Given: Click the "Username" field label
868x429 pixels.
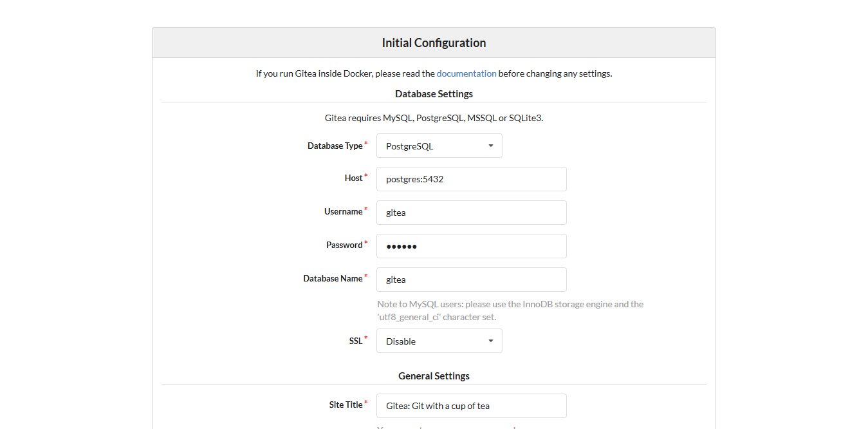Looking at the screenshot, I should [x=343, y=212].
